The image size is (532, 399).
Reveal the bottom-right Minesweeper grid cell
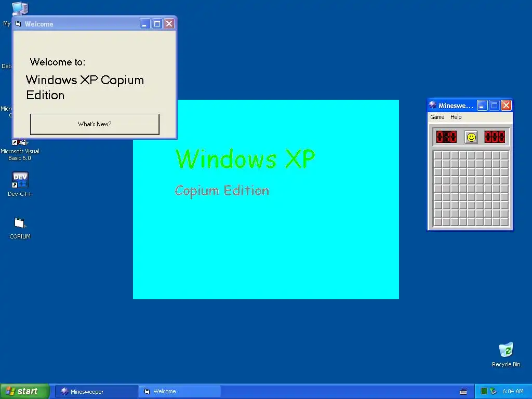504,222
